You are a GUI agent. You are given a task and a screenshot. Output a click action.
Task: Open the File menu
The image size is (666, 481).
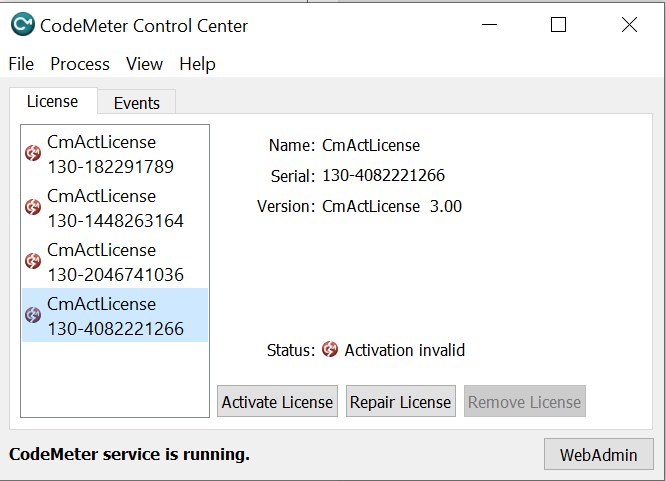pos(21,64)
